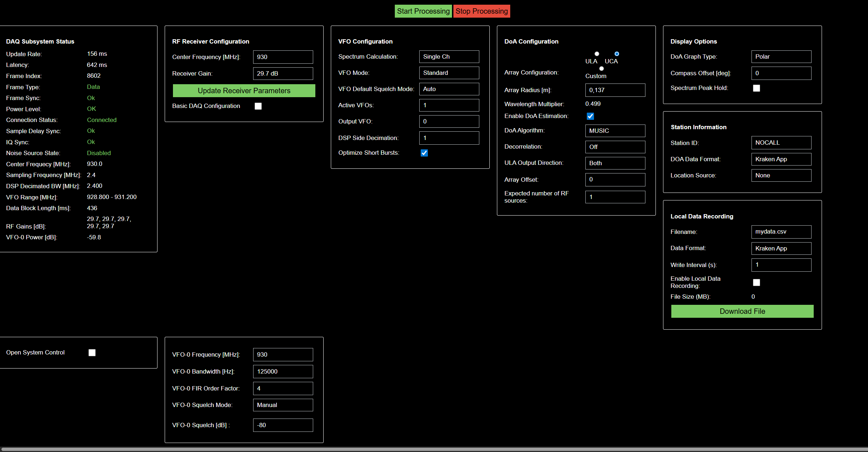The image size is (868, 452).
Task: Open the VFO-0 Squelch Mode dropdown
Action: click(x=283, y=405)
